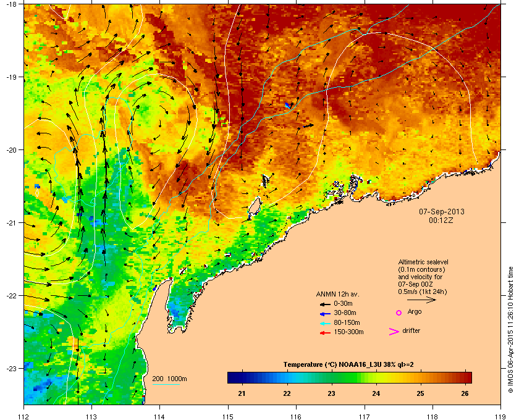Click the time text 00:12Z
The height and width of the screenshot is (420, 519).
coord(441,220)
